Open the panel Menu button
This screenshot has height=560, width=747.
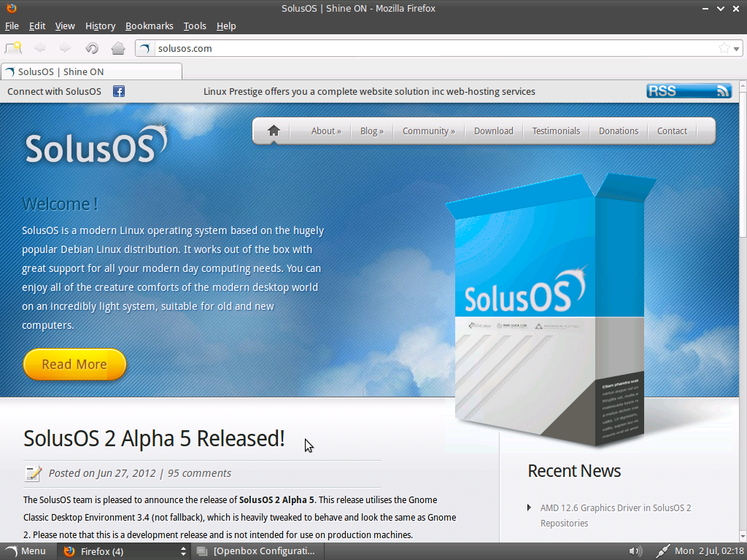coord(26,551)
